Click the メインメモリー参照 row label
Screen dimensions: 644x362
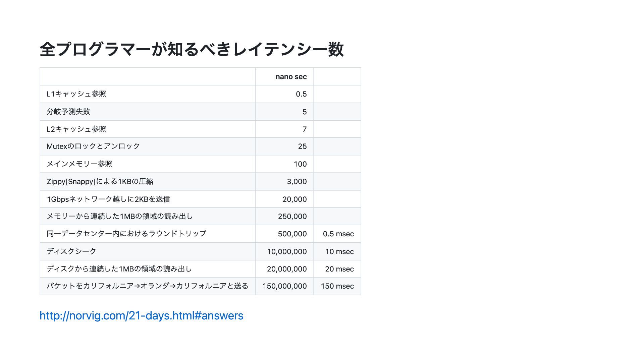point(79,164)
